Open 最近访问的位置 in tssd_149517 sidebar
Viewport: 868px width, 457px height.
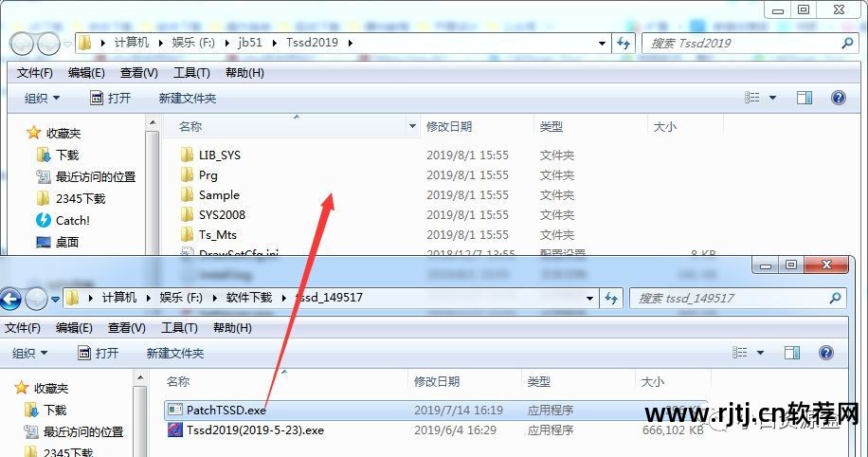tap(74, 431)
